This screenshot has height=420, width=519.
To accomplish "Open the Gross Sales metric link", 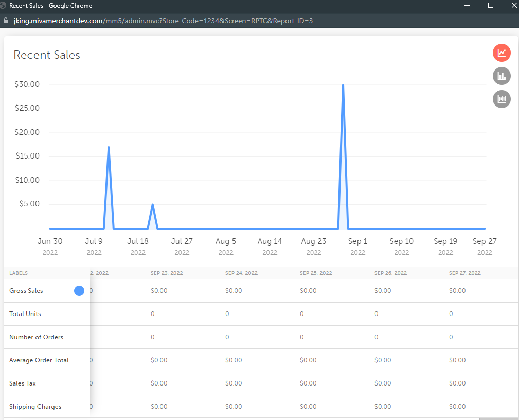I will [26, 290].
